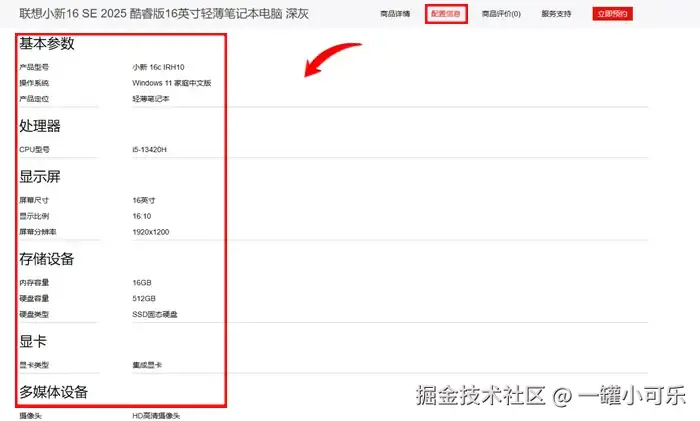Click the 内存容量 label
The height and width of the screenshot is (421, 700).
tap(34, 283)
